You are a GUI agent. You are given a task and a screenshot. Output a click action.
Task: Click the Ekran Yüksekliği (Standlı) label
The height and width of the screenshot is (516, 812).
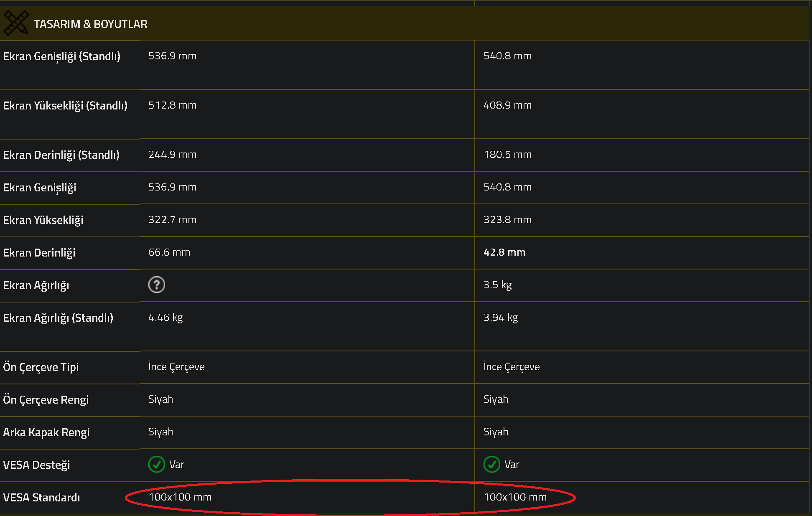tap(65, 106)
